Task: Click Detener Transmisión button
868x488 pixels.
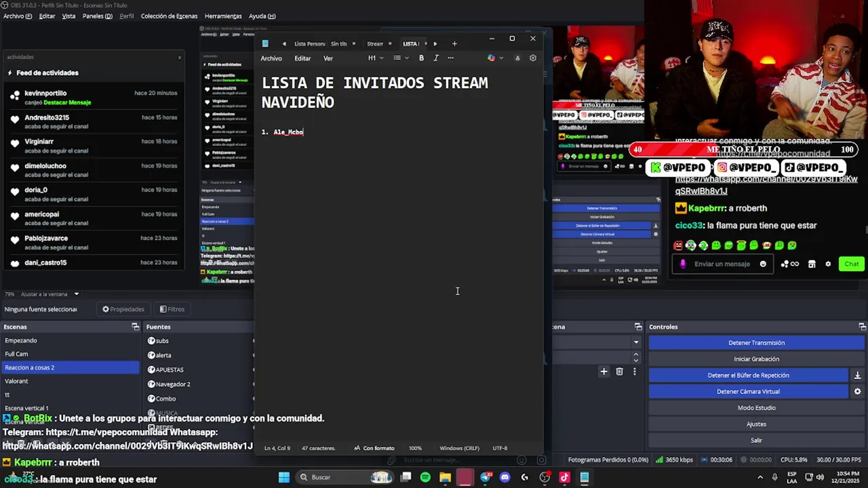Action: point(756,343)
